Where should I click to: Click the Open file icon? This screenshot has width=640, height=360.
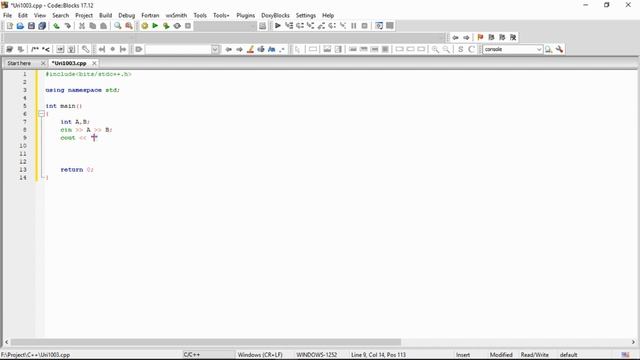tap(20, 26)
